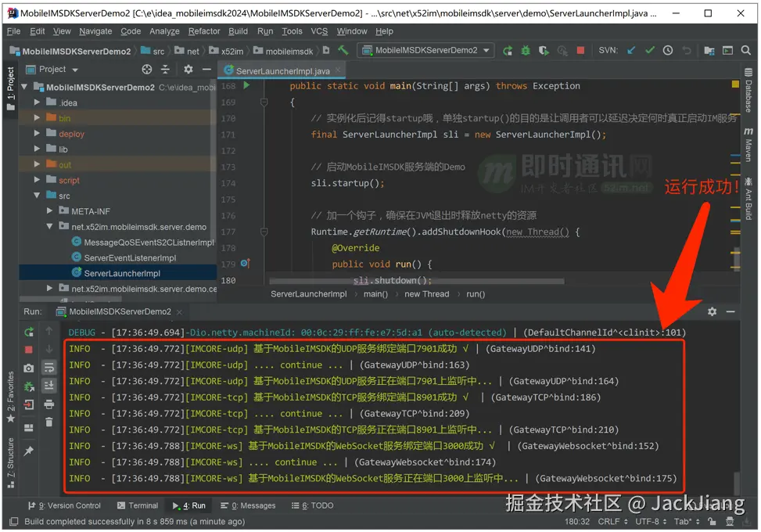Open the 9: Version Control tool window

pyautogui.click(x=64, y=505)
